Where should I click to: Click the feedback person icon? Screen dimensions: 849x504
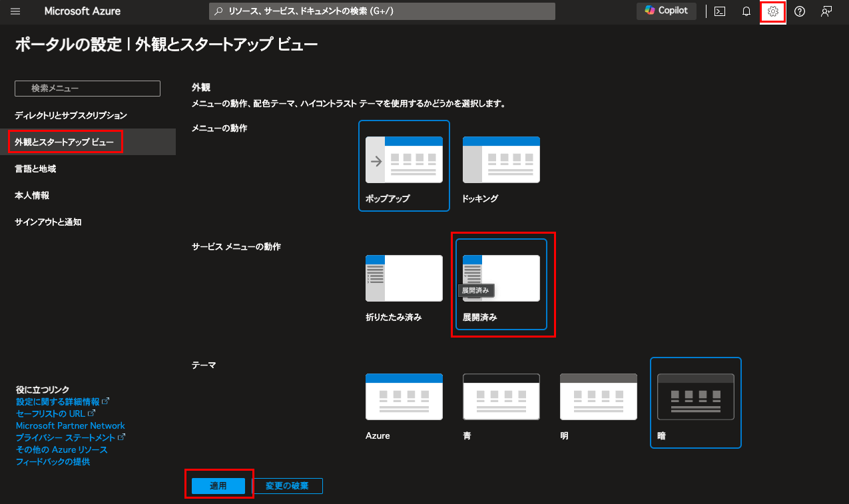826,11
